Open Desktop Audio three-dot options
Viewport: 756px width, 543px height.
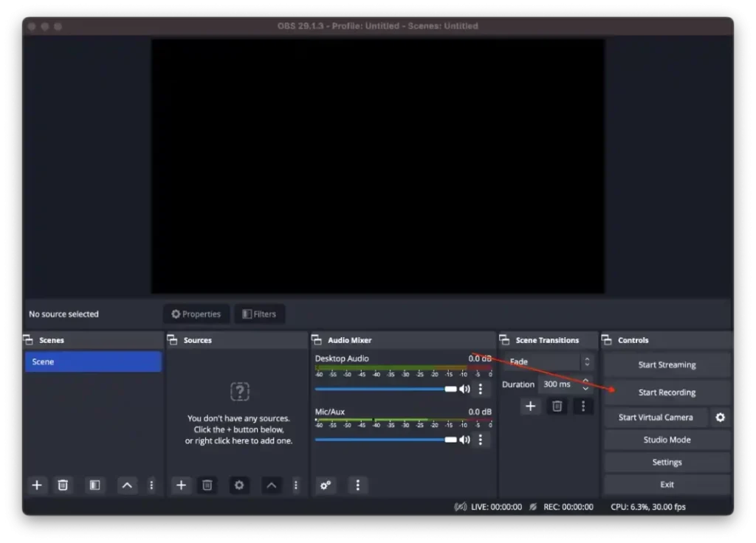[x=480, y=389]
